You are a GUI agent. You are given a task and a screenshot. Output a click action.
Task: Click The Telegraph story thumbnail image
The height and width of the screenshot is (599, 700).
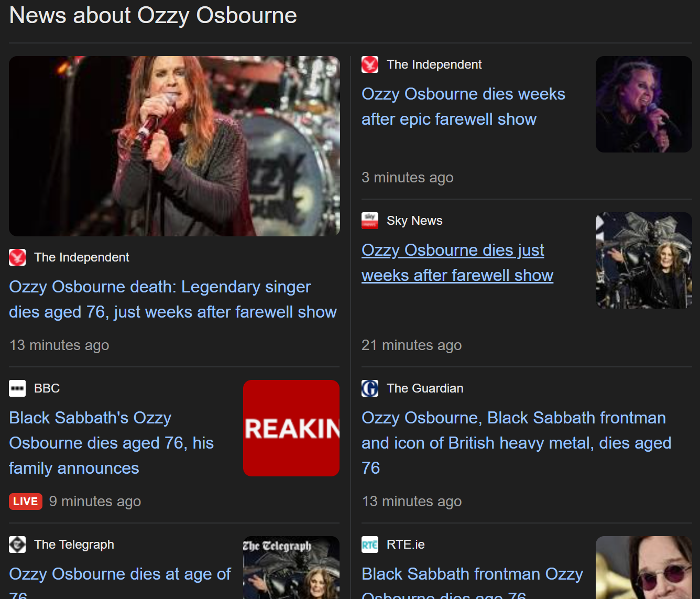pyautogui.click(x=291, y=568)
